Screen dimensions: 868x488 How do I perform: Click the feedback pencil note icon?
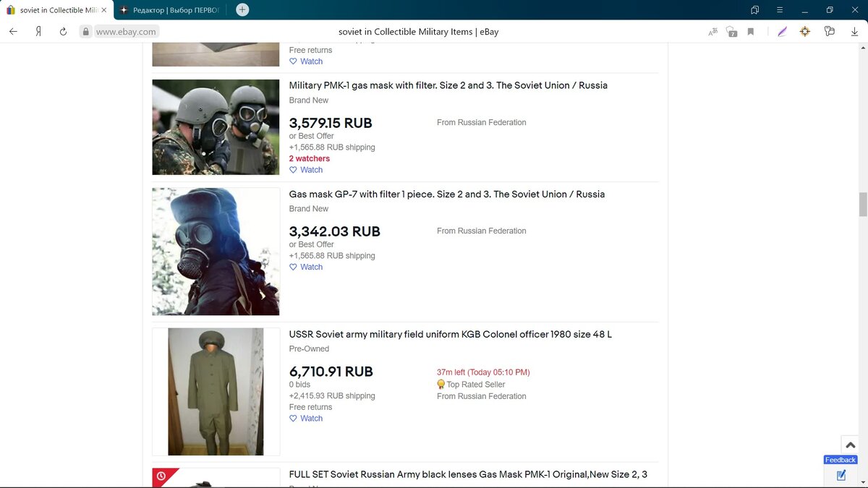pyautogui.click(x=841, y=475)
